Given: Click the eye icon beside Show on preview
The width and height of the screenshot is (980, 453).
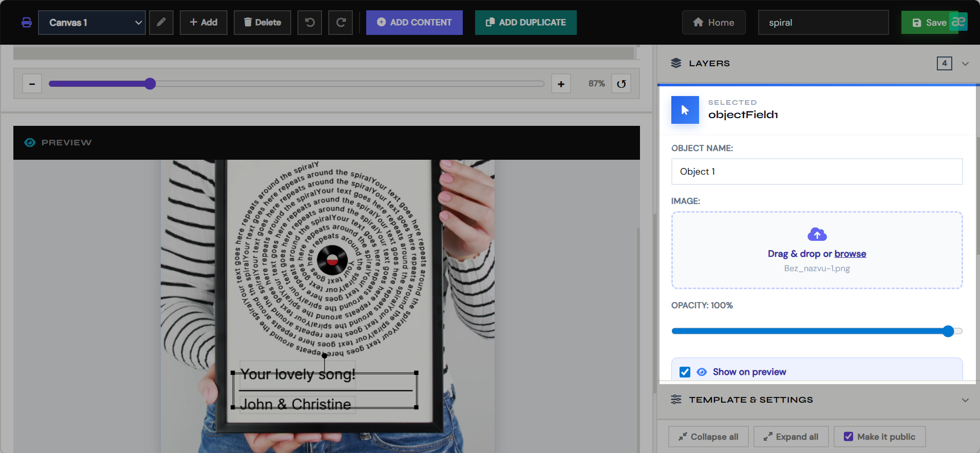Looking at the screenshot, I should pyautogui.click(x=702, y=372).
